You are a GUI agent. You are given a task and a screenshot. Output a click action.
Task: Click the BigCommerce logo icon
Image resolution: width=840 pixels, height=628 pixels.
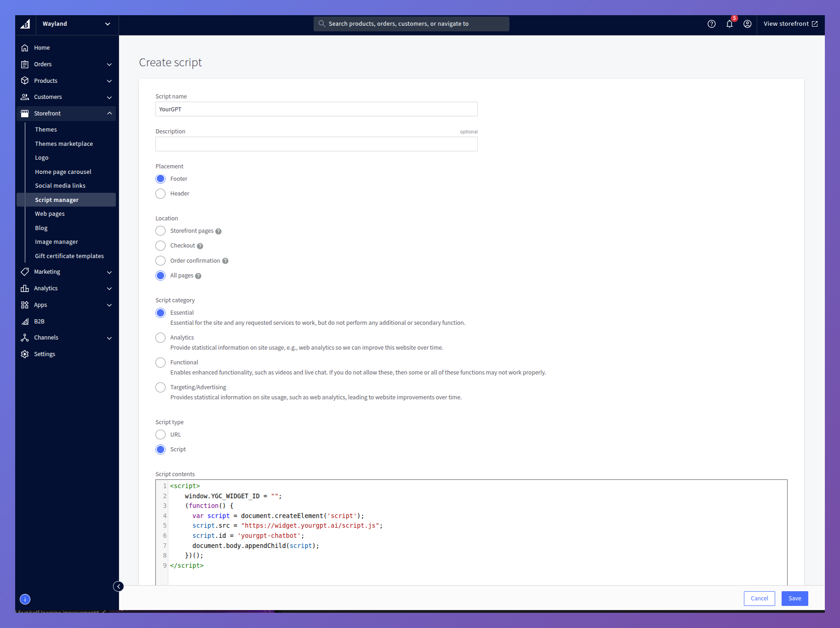25,24
